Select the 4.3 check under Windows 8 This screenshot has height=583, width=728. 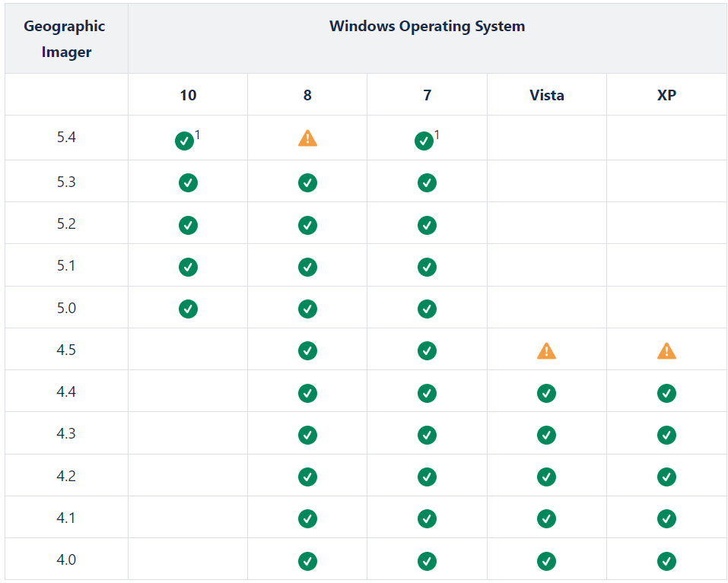tap(307, 435)
